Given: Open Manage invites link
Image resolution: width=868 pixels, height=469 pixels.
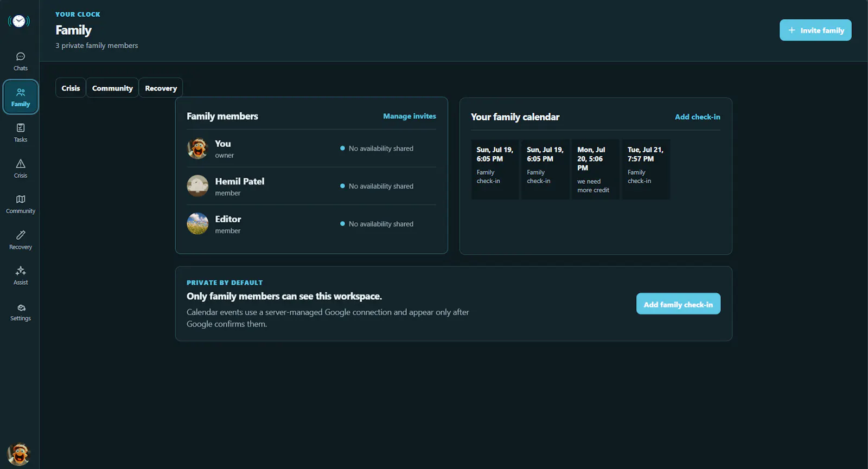Looking at the screenshot, I should pos(410,116).
